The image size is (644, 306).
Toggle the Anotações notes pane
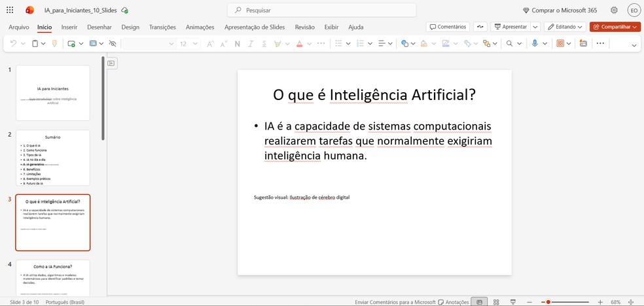pos(454,302)
